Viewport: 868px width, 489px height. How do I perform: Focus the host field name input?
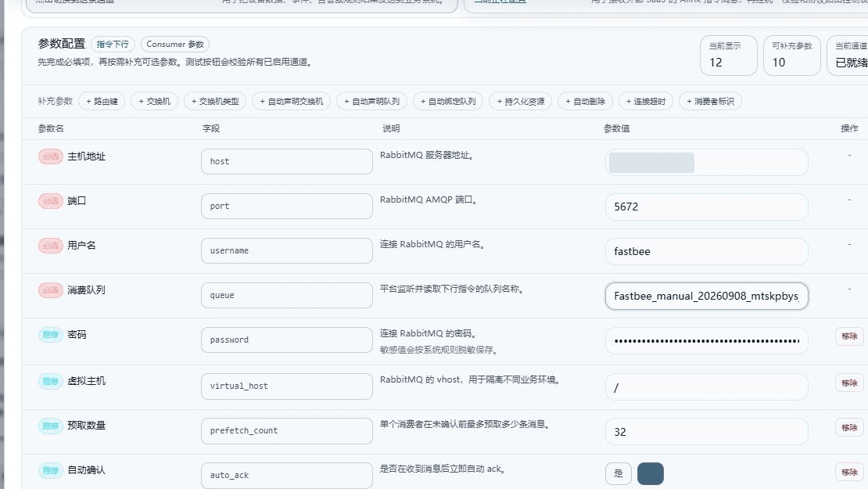pyautogui.click(x=287, y=161)
